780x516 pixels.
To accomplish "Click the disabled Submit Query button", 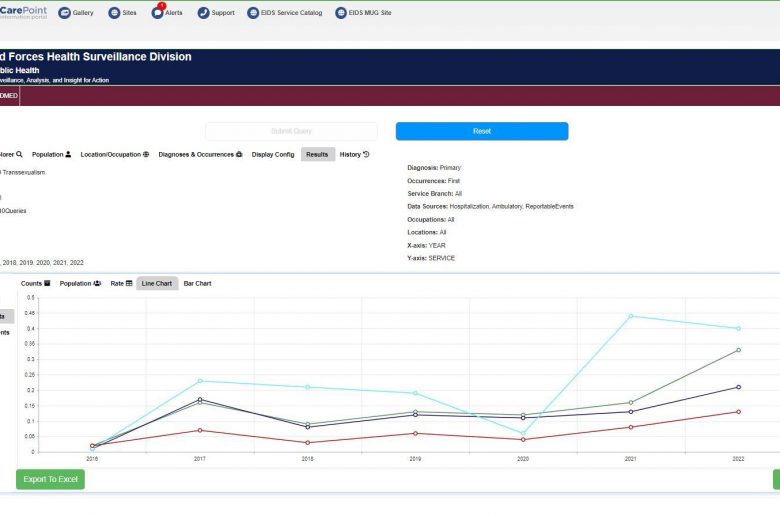I will coord(291,131).
